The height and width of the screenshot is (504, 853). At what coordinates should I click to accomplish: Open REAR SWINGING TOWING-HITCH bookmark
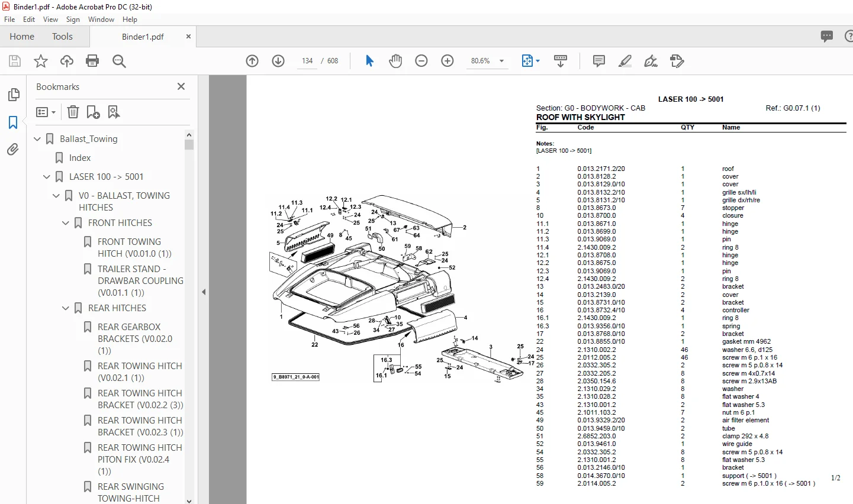coord(131,493)
